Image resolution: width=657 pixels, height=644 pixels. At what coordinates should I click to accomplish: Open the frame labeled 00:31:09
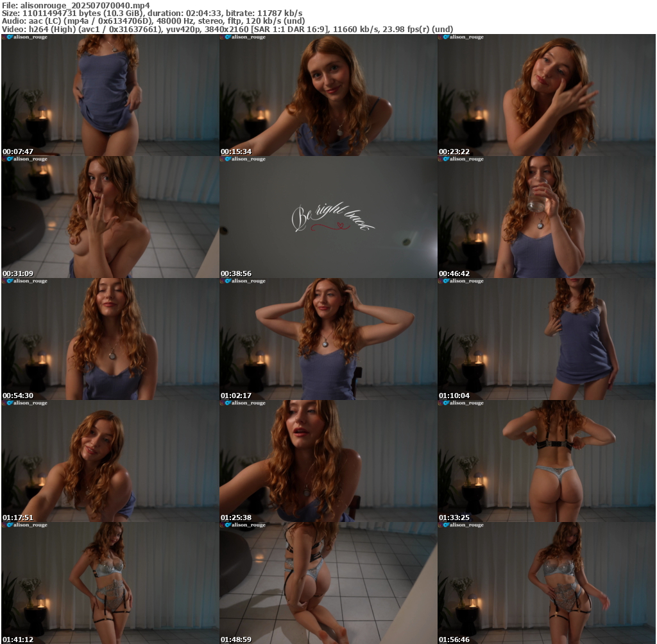[110, 217]
